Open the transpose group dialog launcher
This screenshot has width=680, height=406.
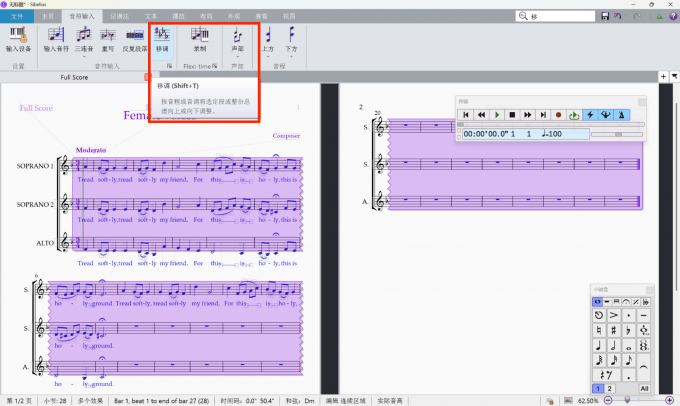pos(169,66)
